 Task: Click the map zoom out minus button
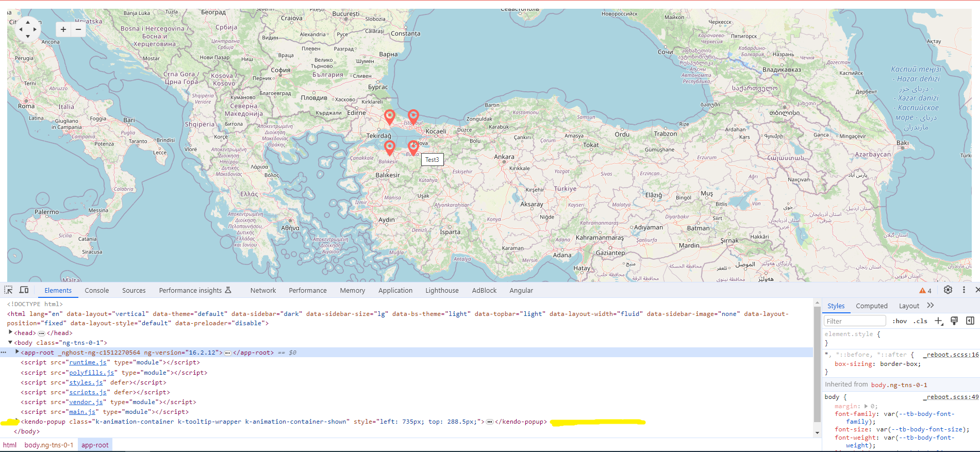78,29
